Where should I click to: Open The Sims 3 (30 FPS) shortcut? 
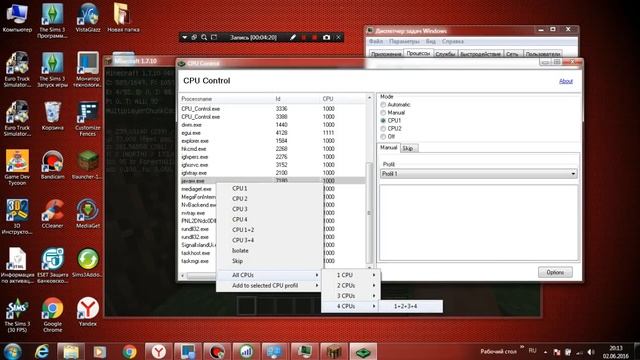pos(17,315)
